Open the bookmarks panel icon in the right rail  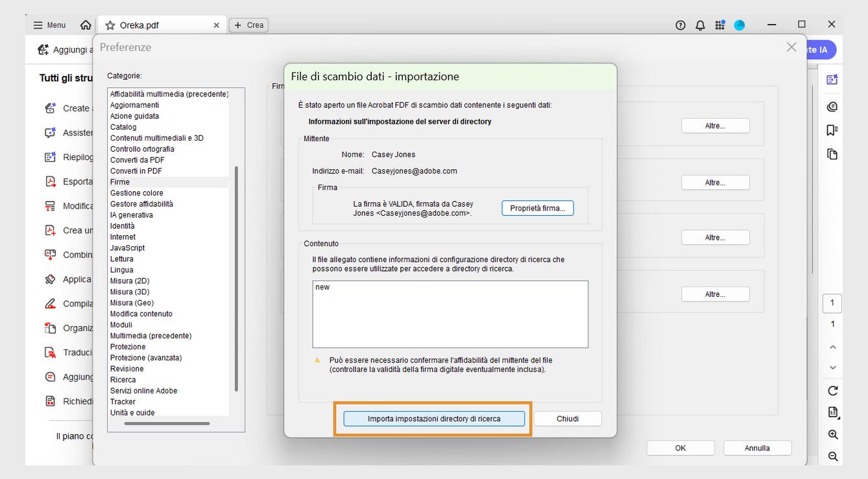(x=832, y=130)
